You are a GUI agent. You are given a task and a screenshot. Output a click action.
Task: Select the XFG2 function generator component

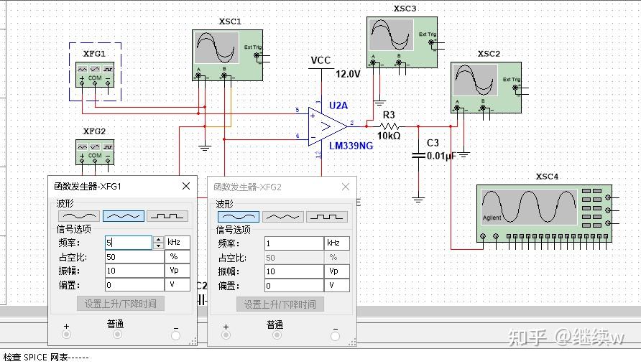click(95, 152)
